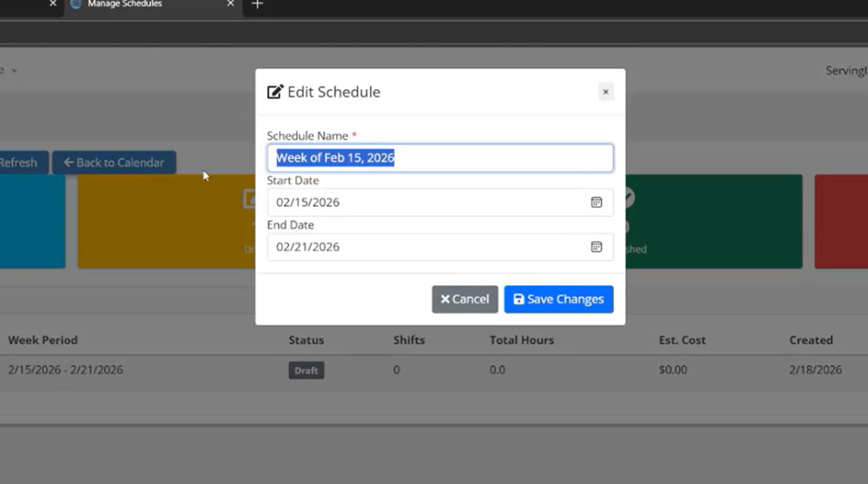Open the End Date calendar picker icon
The height and width of the screenshot is (484, 868).
[596, 247]
